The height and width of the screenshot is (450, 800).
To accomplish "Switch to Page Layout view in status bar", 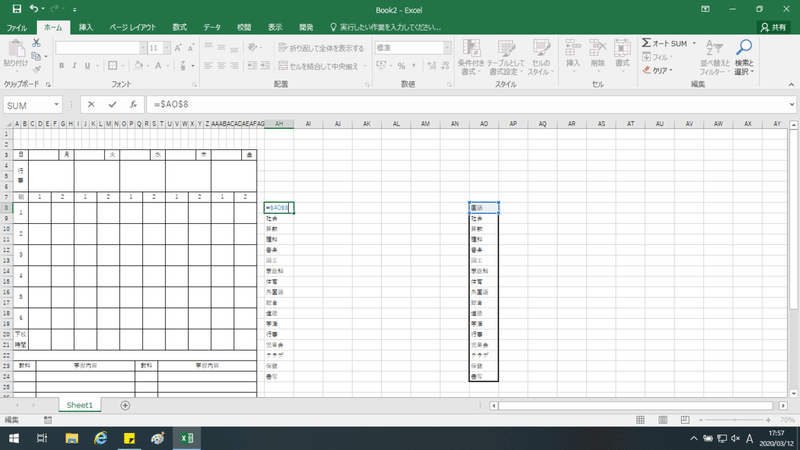I will coord(663,420).
